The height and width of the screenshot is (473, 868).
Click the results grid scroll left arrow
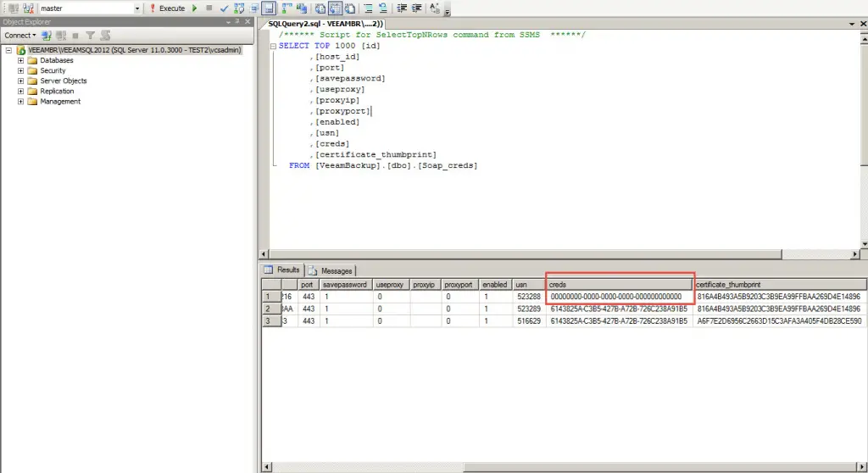click(x=266, y=467)
